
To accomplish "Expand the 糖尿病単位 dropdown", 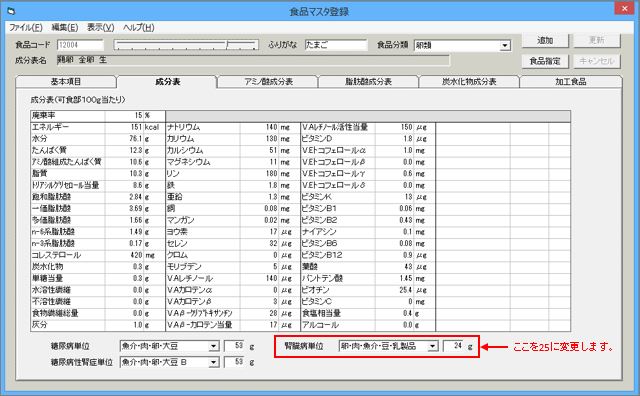I will 213,347.
